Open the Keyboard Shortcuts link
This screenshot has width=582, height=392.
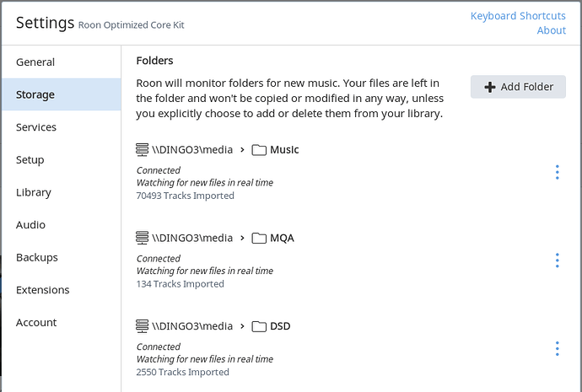click(x=518, y=16)
